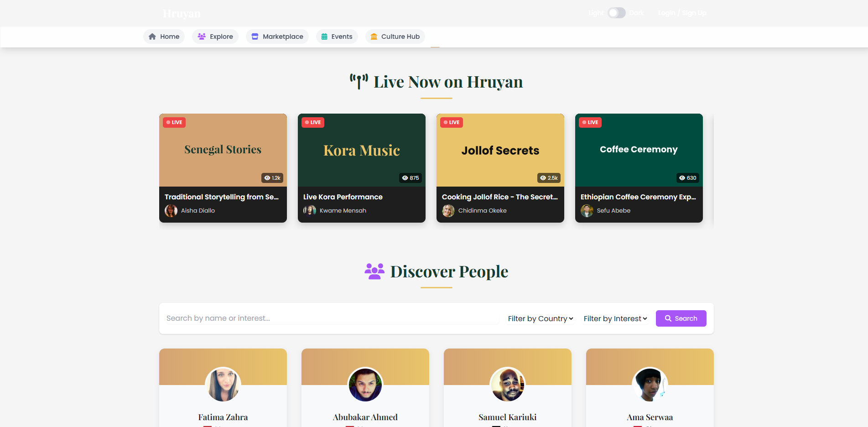Click Aisha Diallo's avatar icon

tap(171, 211)
